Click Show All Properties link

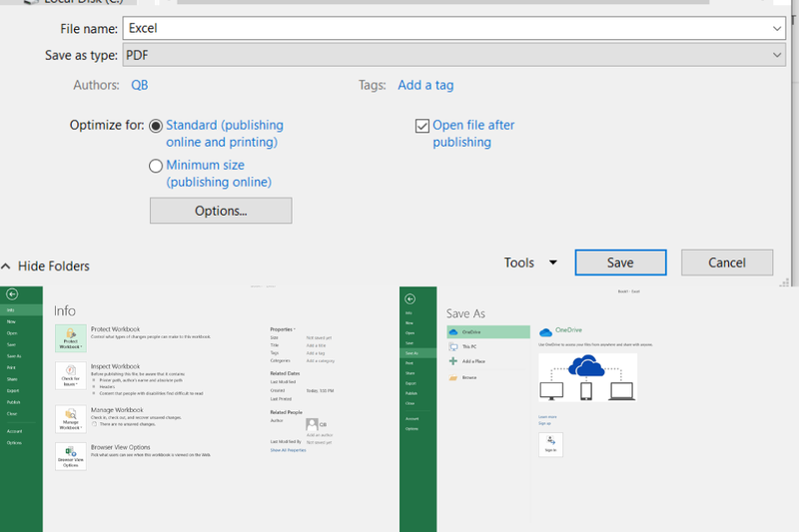point(288,450)
